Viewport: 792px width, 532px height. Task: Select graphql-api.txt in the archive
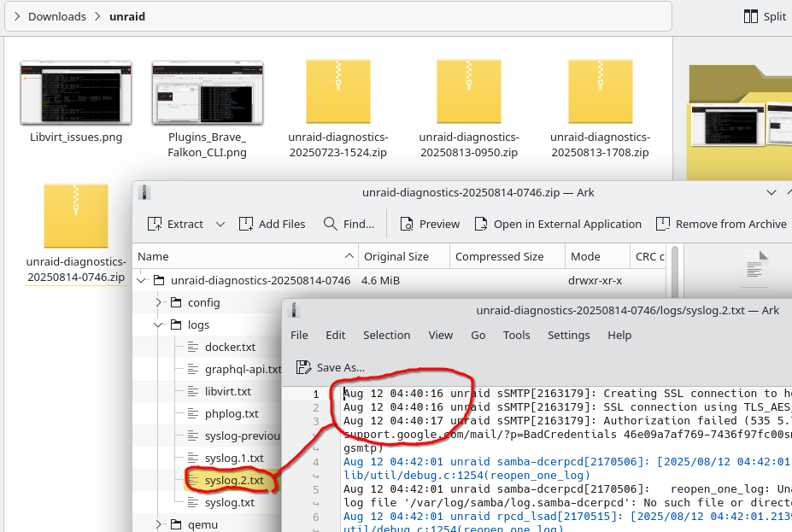point(234,370)
